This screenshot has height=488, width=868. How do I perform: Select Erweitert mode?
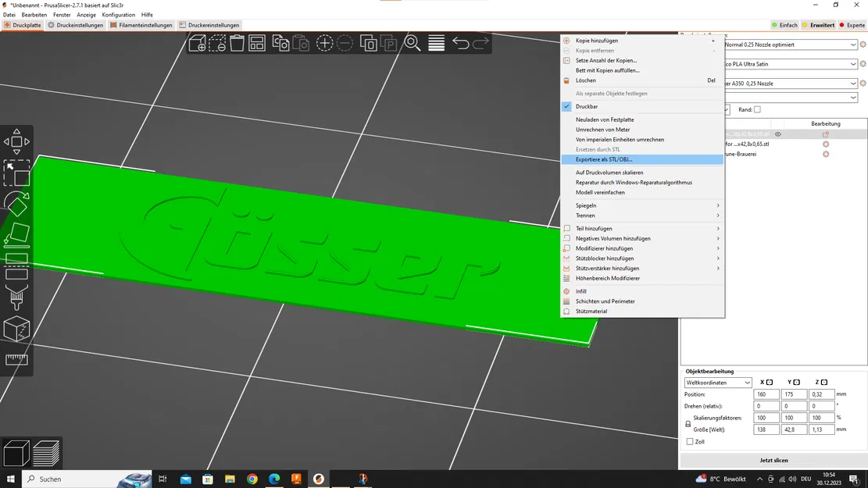(818, 25)
